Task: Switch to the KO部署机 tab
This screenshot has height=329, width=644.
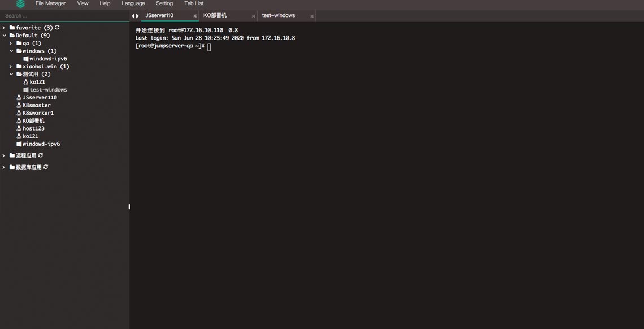Action: (215, 15)
